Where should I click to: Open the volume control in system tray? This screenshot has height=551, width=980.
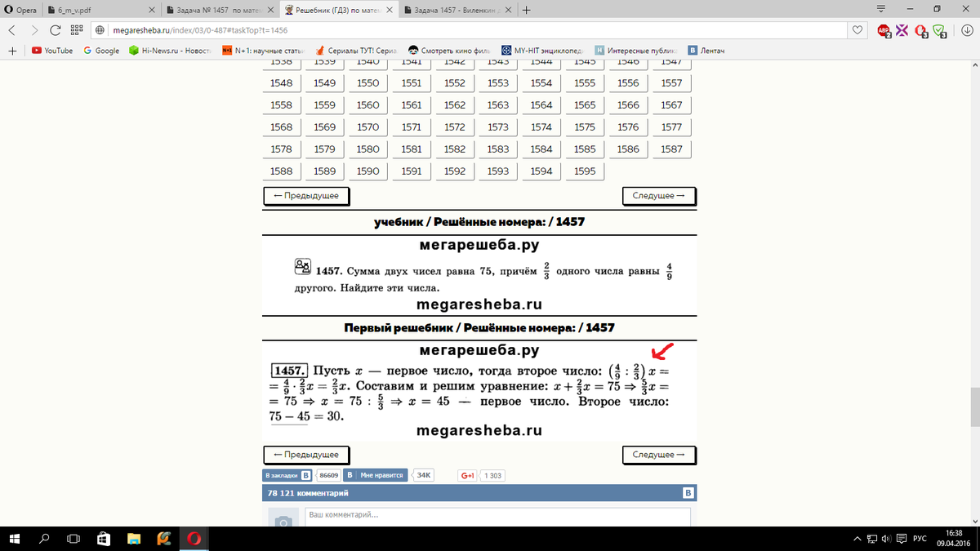click(885, 539)
